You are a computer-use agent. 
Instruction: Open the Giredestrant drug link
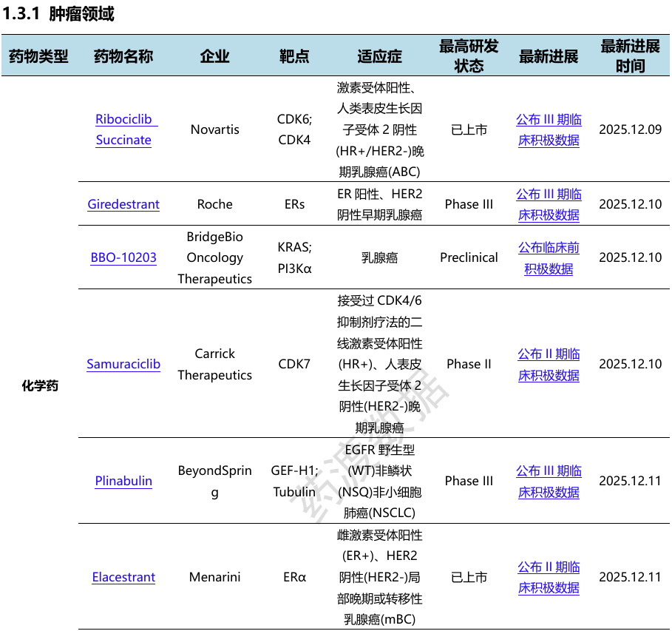point(123,204)
